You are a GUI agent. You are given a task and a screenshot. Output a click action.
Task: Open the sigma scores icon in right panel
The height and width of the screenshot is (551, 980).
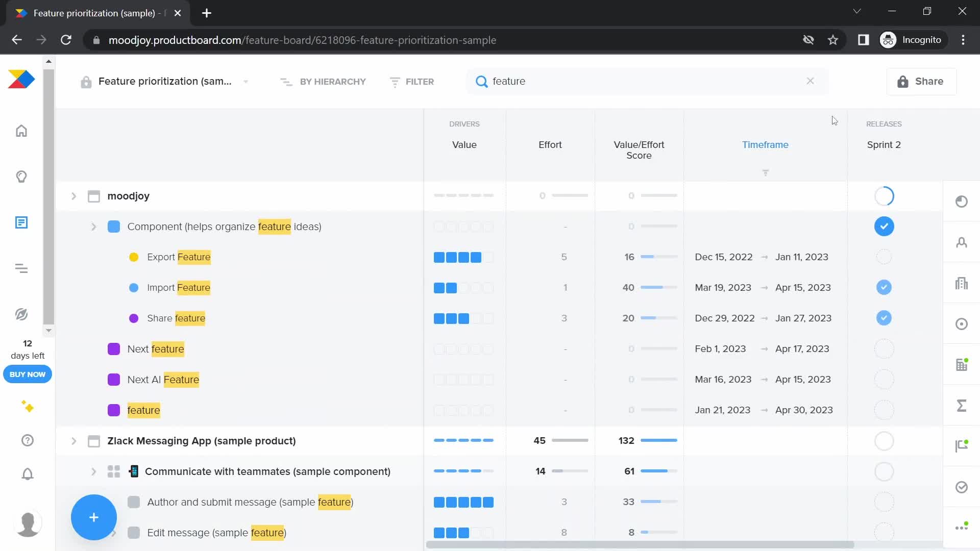click(962, 406)
